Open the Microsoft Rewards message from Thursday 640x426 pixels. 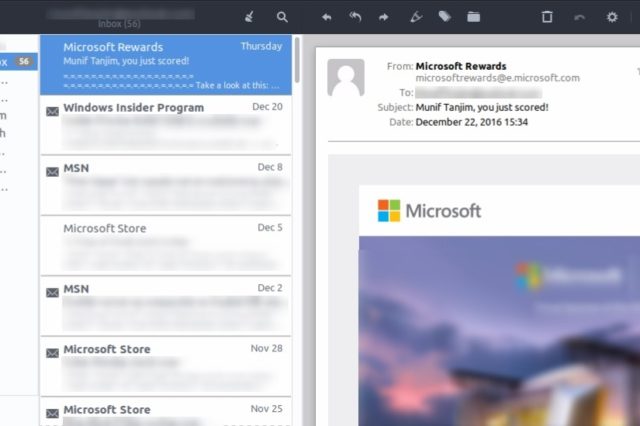[166, 65]
